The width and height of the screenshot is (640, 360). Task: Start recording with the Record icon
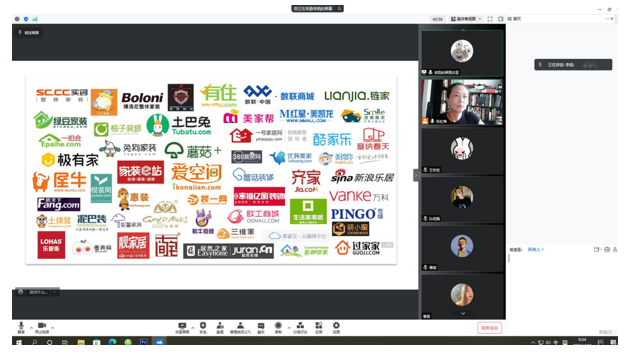[x=278, y=327]
